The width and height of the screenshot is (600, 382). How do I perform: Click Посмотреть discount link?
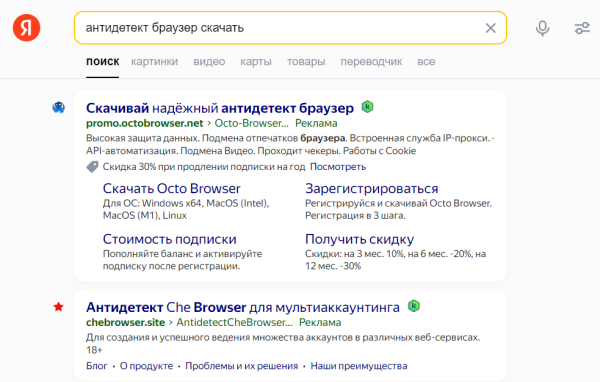point(338,167)
